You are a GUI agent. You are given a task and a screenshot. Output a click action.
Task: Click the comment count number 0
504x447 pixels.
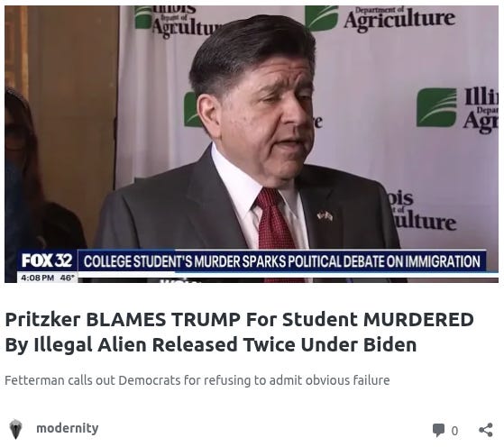pos(454,431)
